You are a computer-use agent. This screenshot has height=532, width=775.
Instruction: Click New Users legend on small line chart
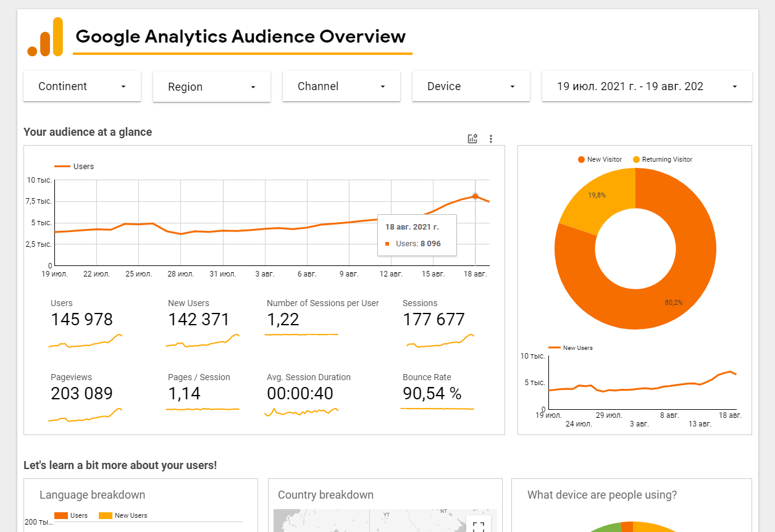pos(570,348)
